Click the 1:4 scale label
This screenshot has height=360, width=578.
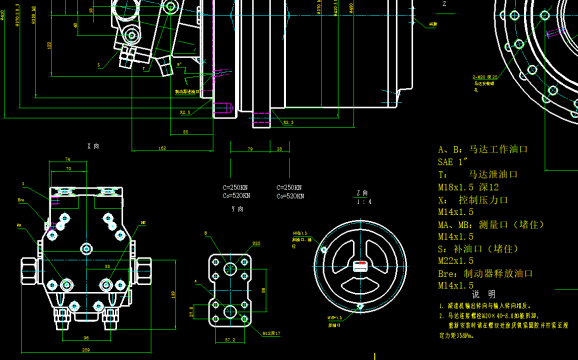pyautogui.click(x=364, y=202)
